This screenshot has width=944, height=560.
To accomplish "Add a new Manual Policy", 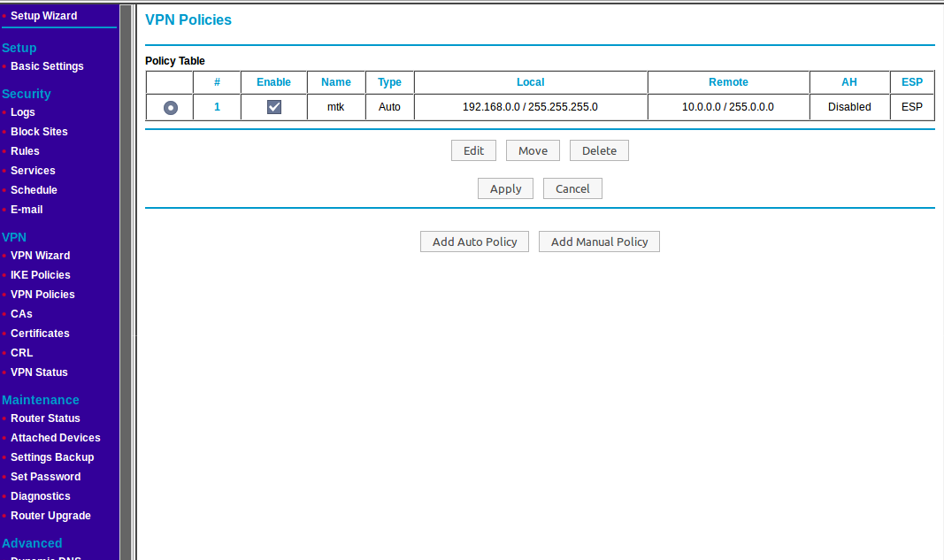I will point(599,242).
